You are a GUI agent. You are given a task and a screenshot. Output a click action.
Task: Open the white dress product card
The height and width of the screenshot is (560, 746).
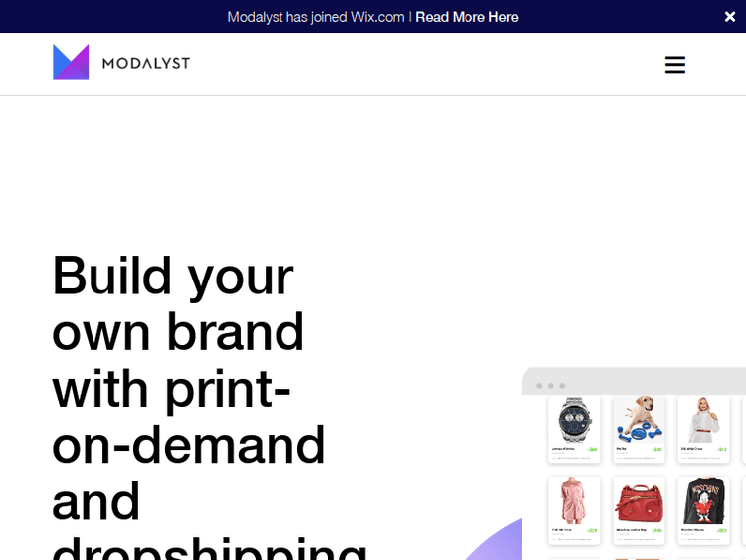tap(703, 422)
